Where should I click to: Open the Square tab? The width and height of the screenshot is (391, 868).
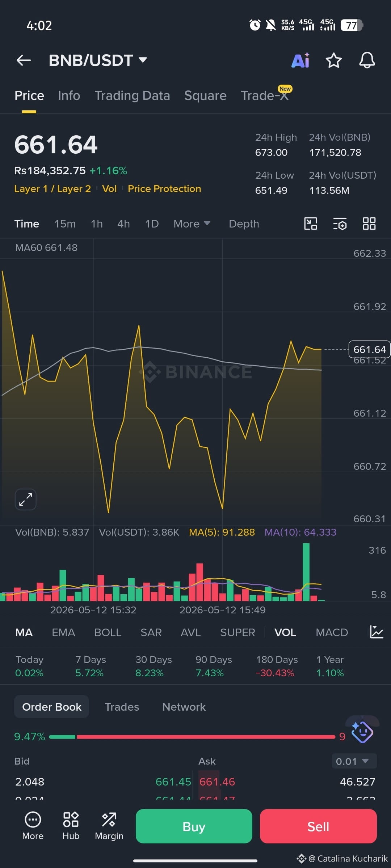click(205, 95)
